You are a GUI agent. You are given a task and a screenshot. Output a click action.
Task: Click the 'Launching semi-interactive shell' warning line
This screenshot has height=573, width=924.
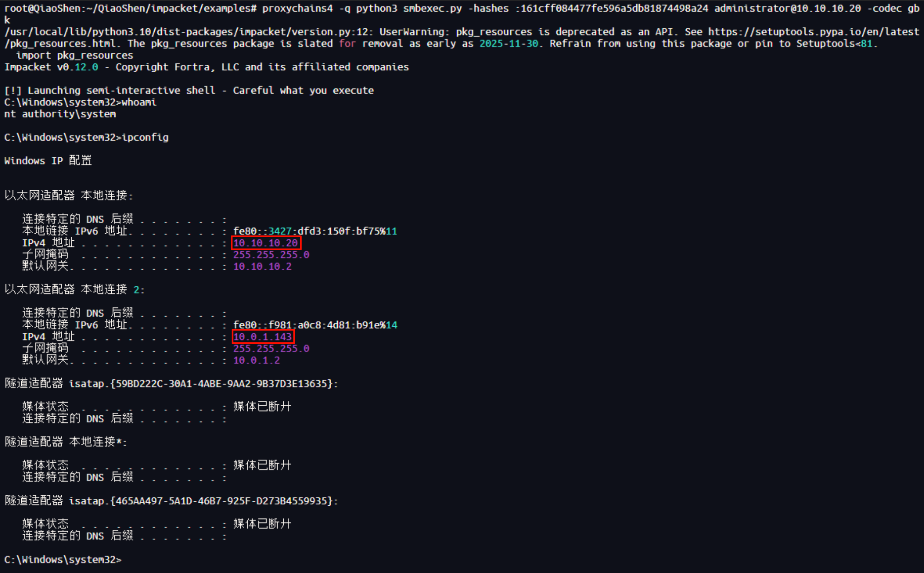coord(189,90)
